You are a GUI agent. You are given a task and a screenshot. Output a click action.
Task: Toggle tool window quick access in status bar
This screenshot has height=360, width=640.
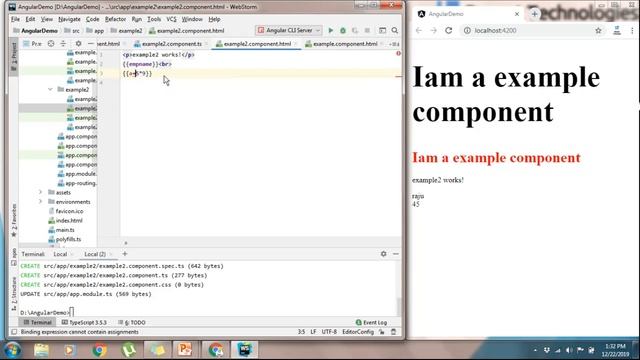pos(14,332)
